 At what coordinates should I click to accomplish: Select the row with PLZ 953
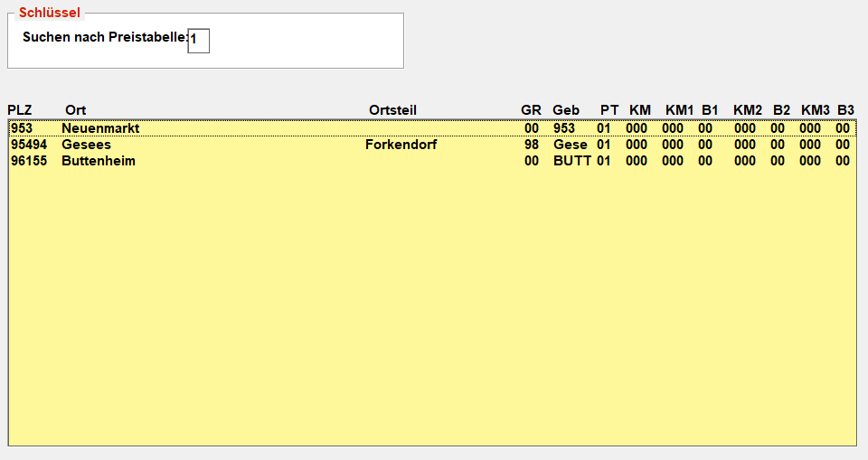coord(432,128)
